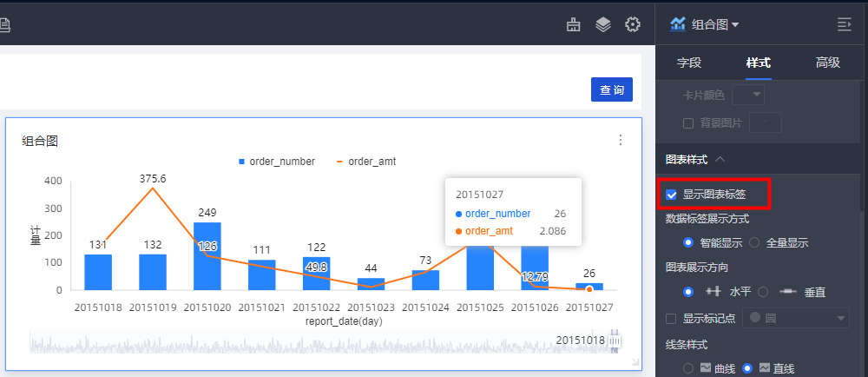Collapse the 图表样式 section
Image resolution: width=868 pixels, height=377 pixels.
point(720,160)
